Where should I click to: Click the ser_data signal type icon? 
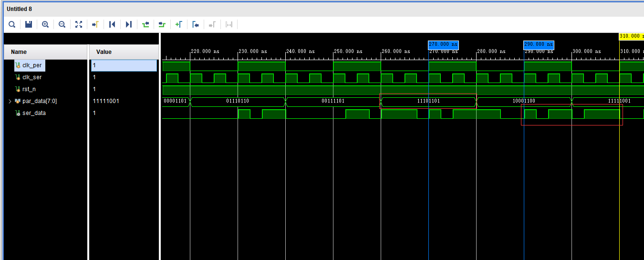[18, 113]
